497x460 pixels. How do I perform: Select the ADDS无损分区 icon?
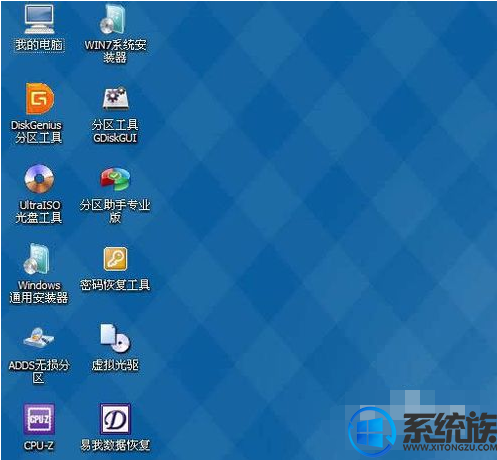[x=39, y=337]
